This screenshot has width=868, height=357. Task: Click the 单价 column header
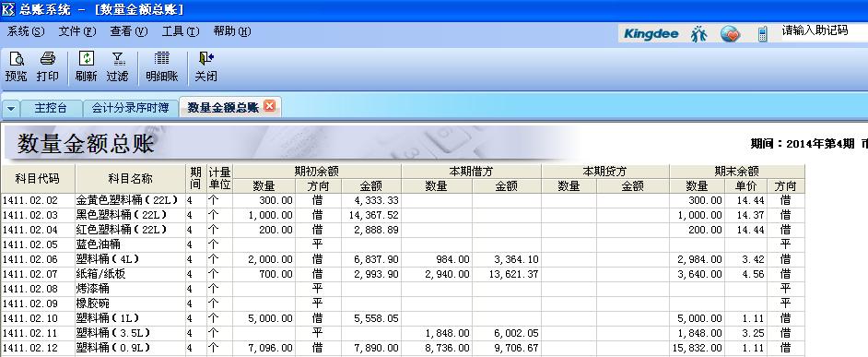[745, 186]
